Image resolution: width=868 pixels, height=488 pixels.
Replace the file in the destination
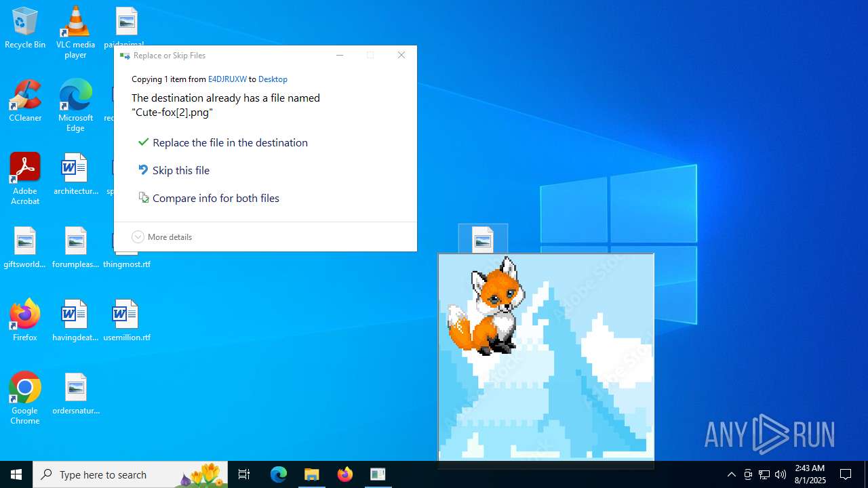(x=223, y=142)
